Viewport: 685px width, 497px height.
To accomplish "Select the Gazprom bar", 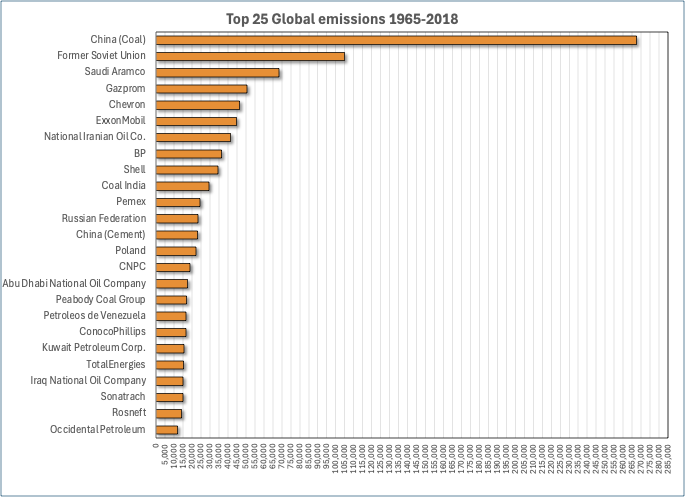I will 201,89.
